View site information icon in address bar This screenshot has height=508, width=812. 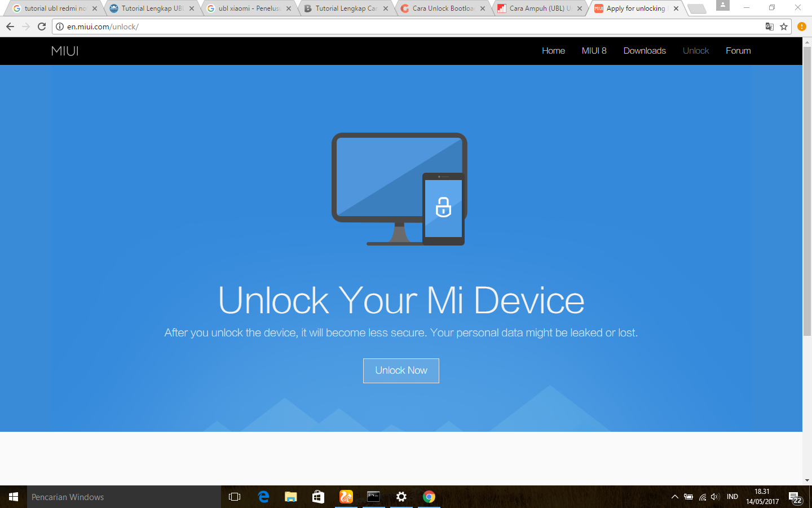[x=60, y=27]
